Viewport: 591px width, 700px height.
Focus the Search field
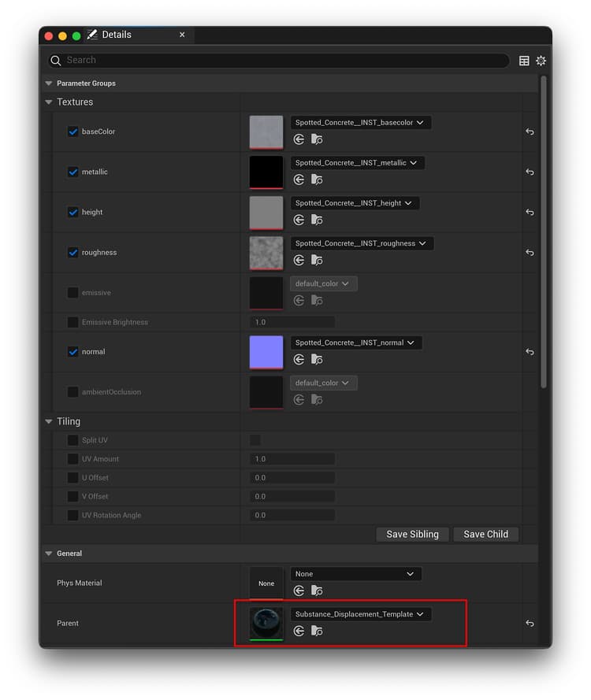point(278,61)
